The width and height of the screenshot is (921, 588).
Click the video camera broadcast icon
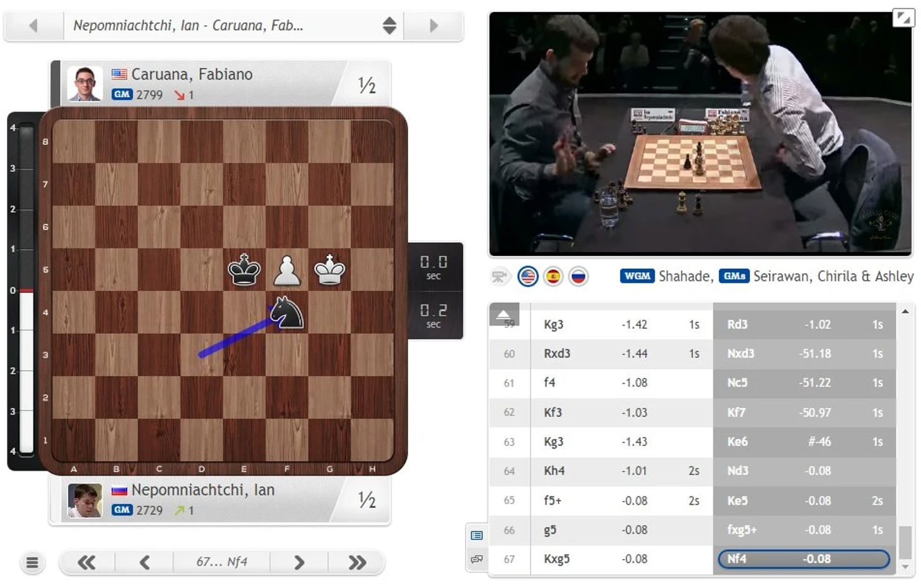click(x=500, y=276)
